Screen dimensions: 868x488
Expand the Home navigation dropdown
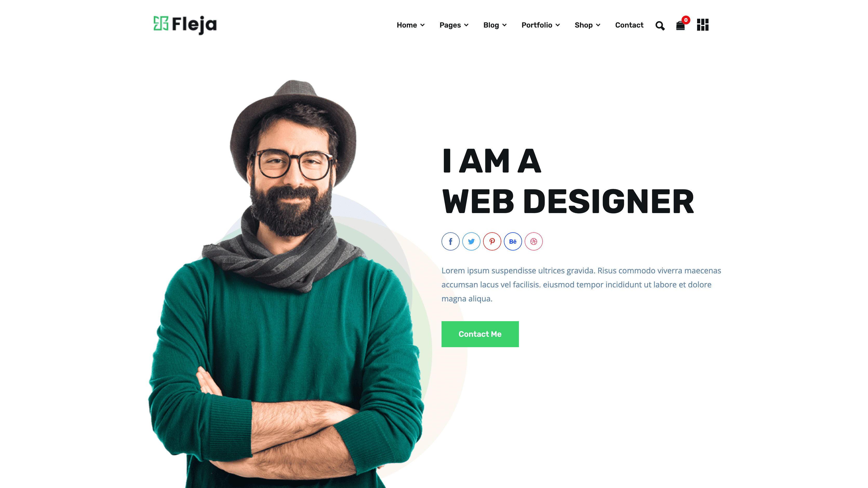410,25
